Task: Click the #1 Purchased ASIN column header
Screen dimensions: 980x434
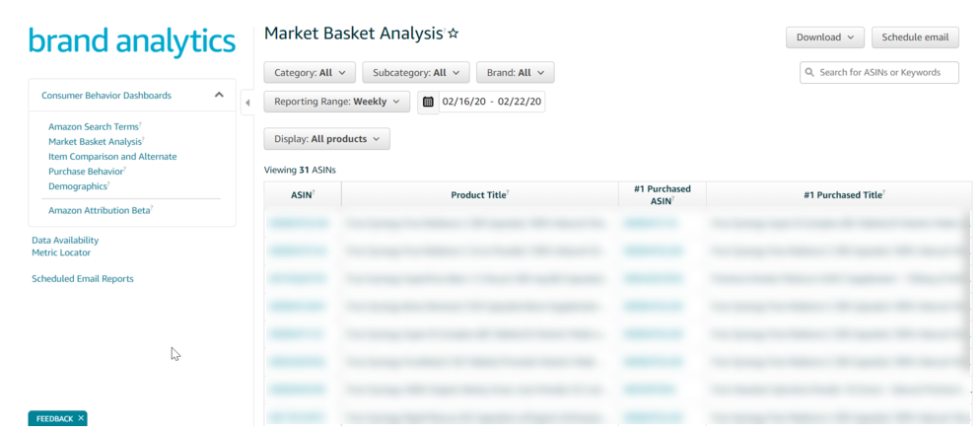Action: (x=662, y=195)
